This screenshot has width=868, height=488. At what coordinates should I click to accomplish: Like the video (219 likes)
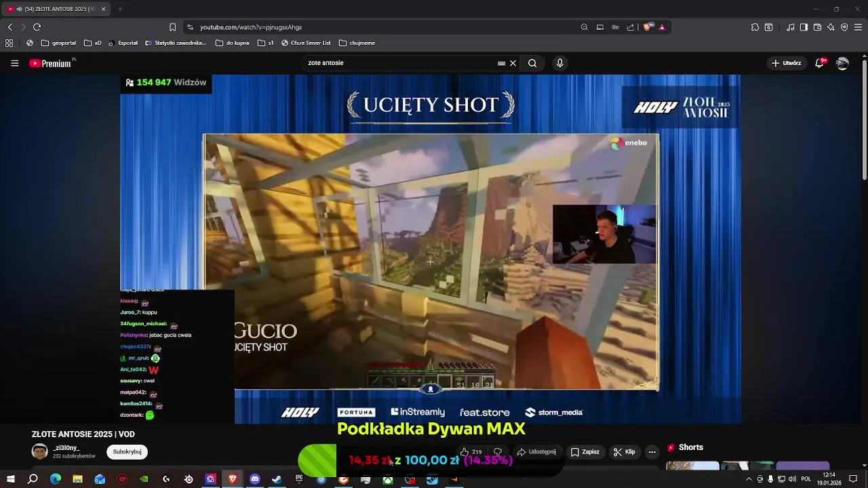tap(471, 452)
